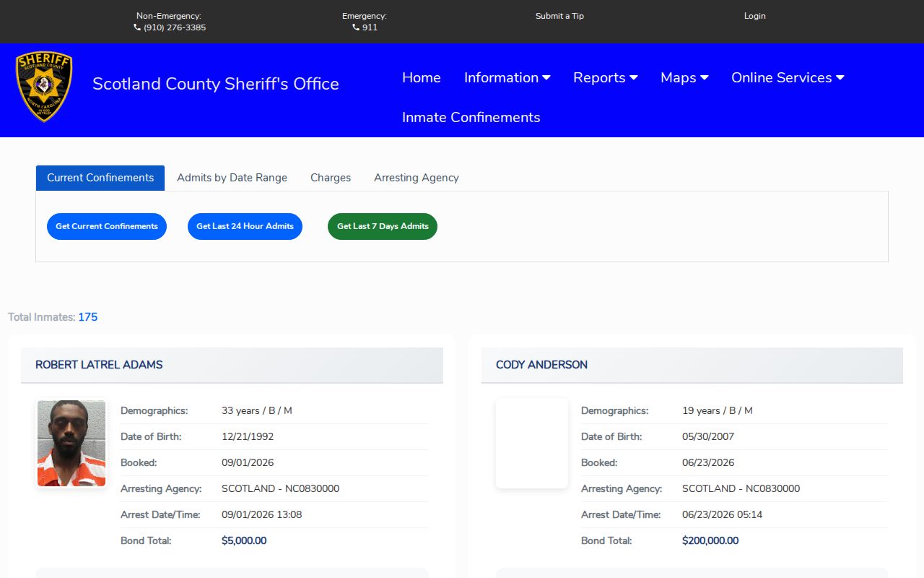
Task: Click Get Last 24 Hour Admits
Action: tap(245, 226)
